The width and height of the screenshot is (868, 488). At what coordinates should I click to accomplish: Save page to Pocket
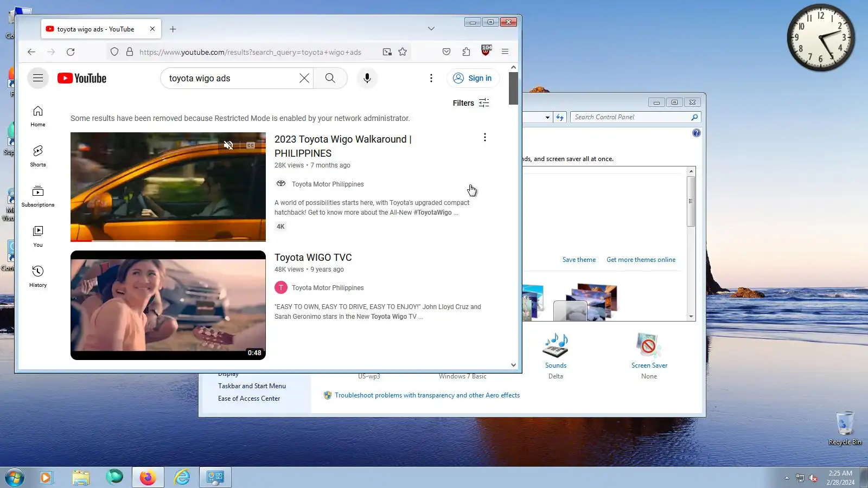pyautogui.click(x=446, y=52)
